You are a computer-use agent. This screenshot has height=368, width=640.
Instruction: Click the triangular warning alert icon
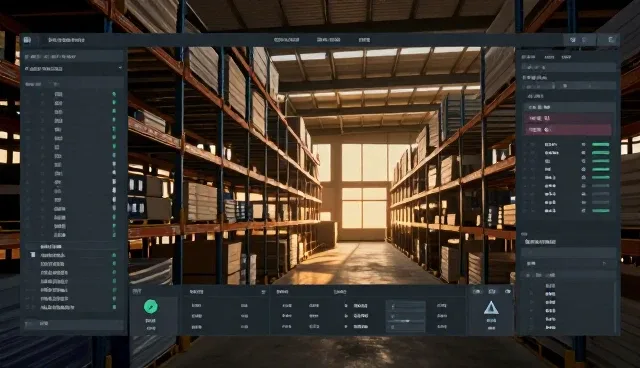click(x=491, y=308)
